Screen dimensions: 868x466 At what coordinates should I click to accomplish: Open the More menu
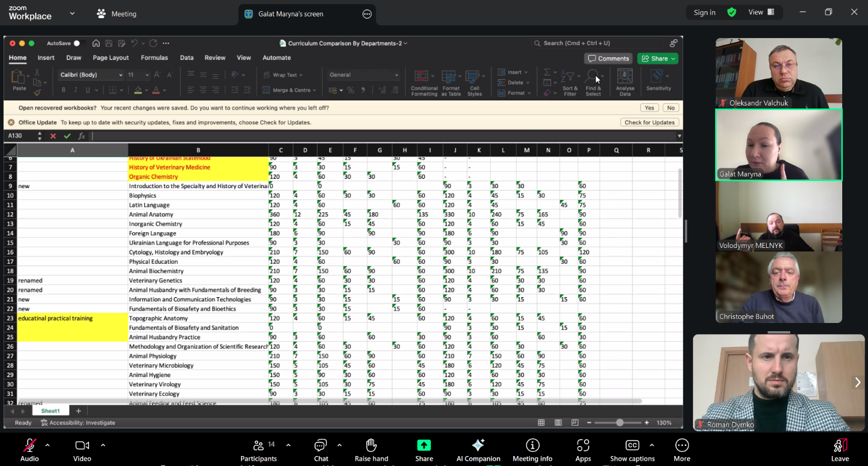click(x=682, y=445)
